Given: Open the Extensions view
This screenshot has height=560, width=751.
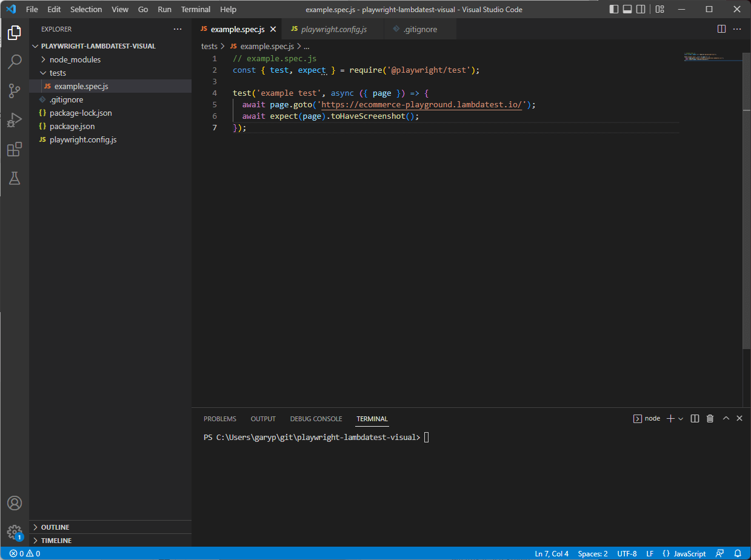Looking at the screenshot, I should (x=15, y=149).
